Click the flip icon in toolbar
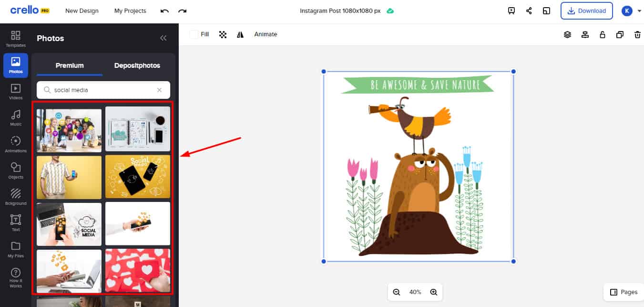 (x=240, y=34)
